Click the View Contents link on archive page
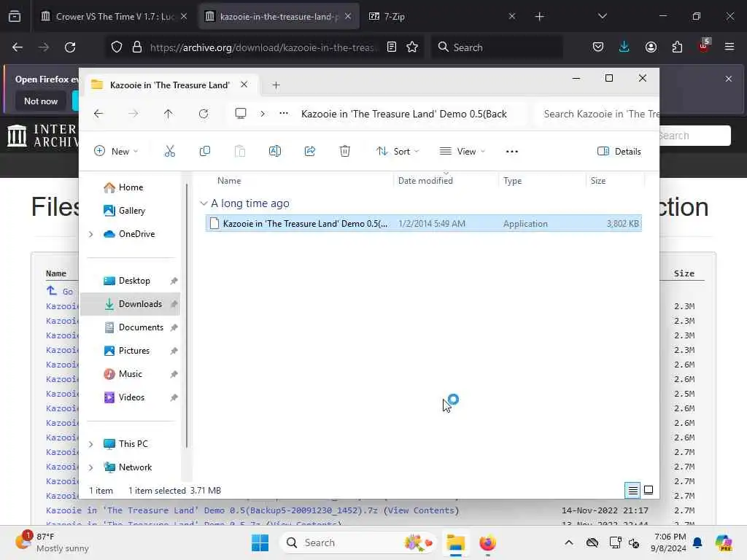 pyautogui.click(x=422, y=510)
